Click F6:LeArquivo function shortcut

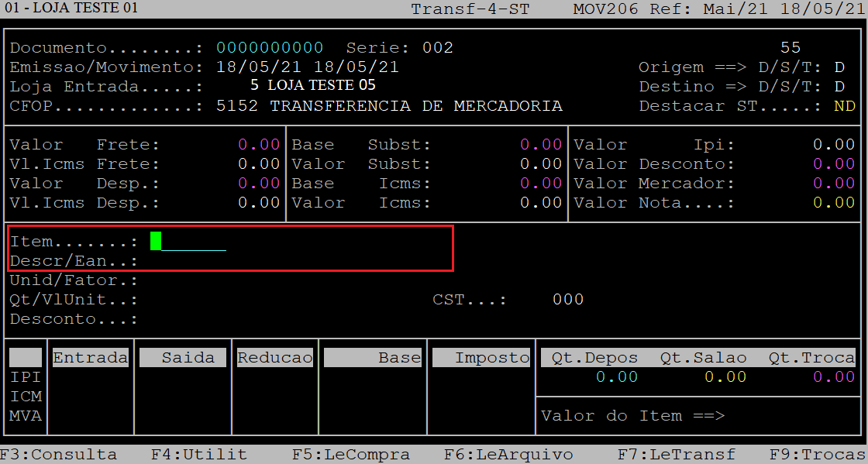508,455
